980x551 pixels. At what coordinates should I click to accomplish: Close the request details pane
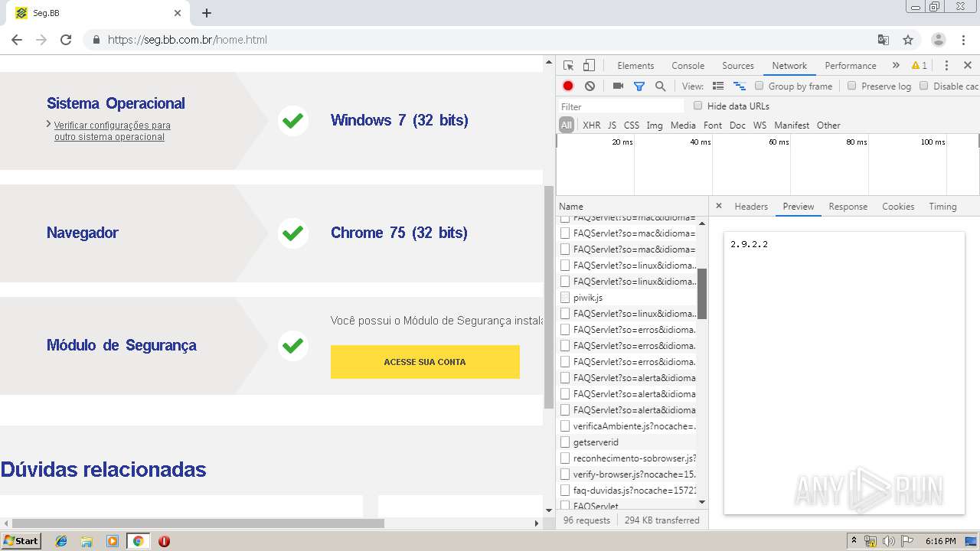coord(718,206)
